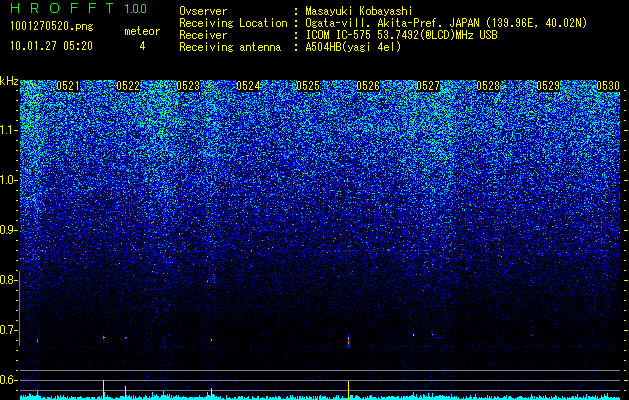Click the meteor count value 4

(x=142, y=46)
